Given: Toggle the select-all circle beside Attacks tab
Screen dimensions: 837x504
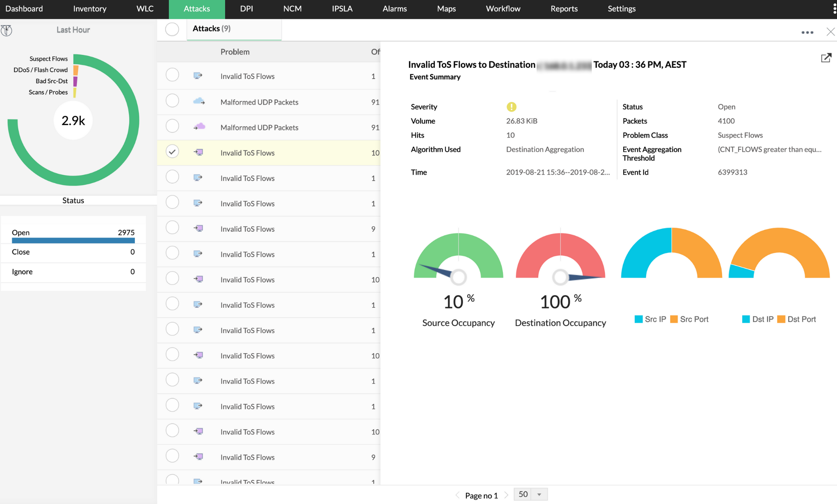Looking at the screenshot, I should 172,29.
